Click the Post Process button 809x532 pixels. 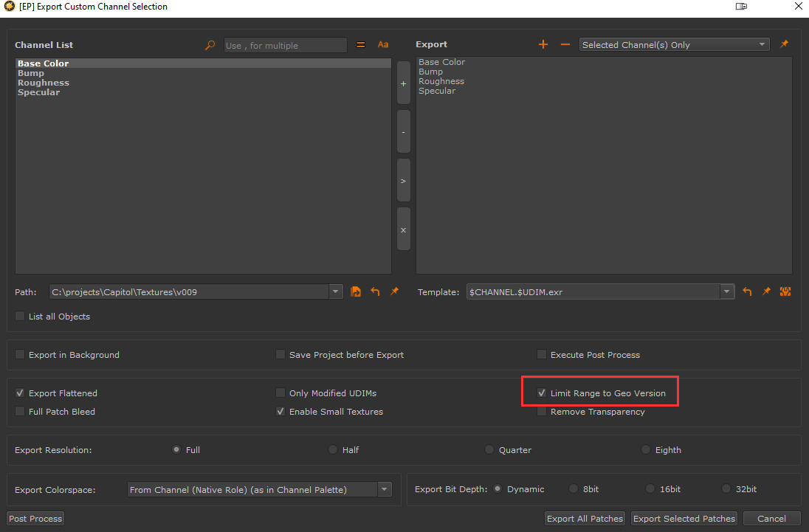coord(35,519)
